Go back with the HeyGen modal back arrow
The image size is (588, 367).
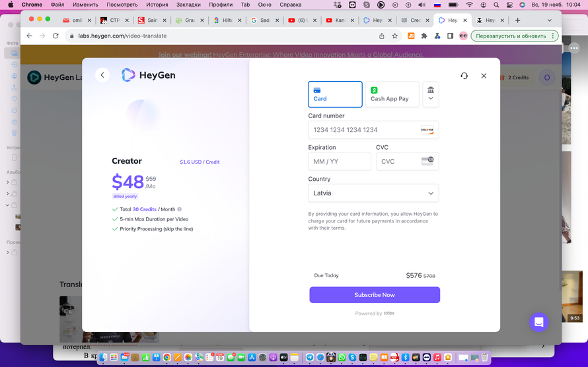(102, 75)
